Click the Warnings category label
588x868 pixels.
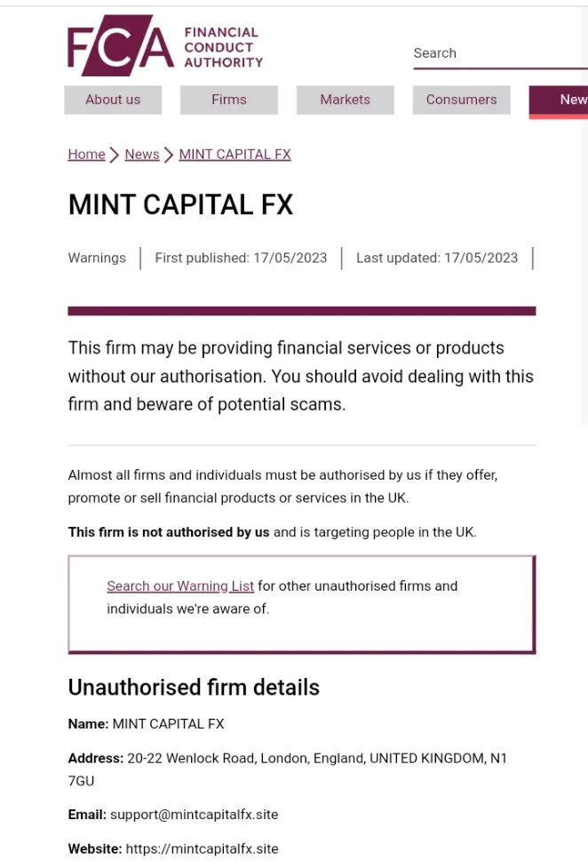click(x=97, y=258)
